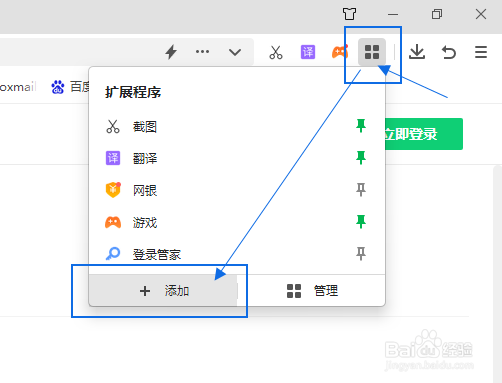Click the 管理 manage extensions button
The height and width of the screenshot is (383, 502).
pos(311,291)
